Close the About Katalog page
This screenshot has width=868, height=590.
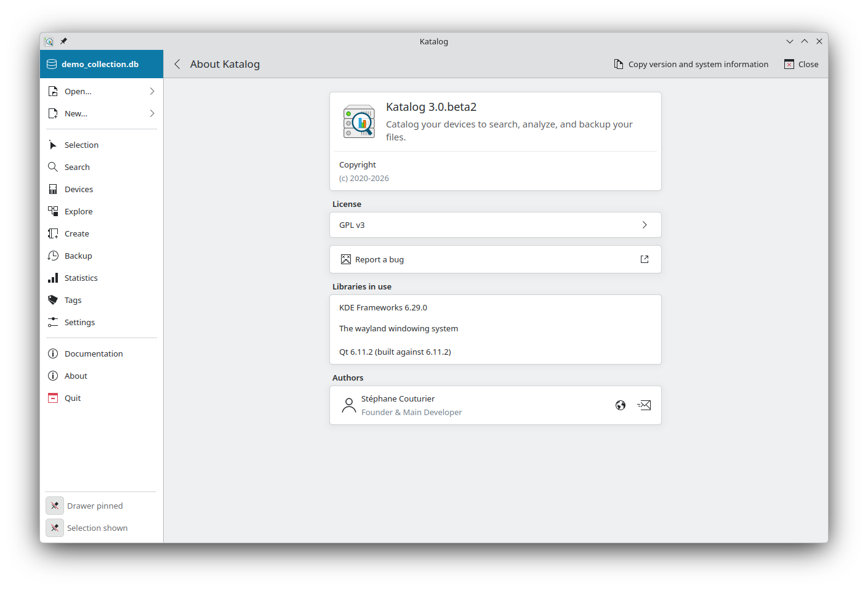801,64
